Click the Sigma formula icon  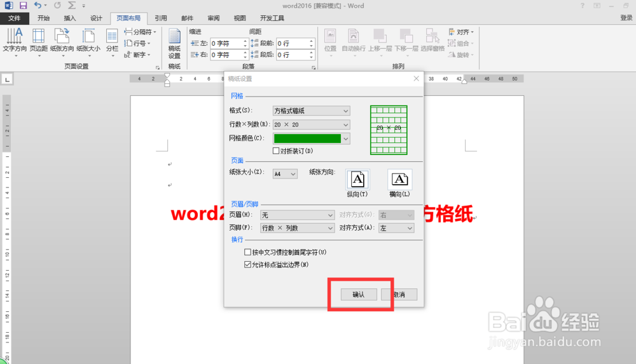[x=72, y=5]
